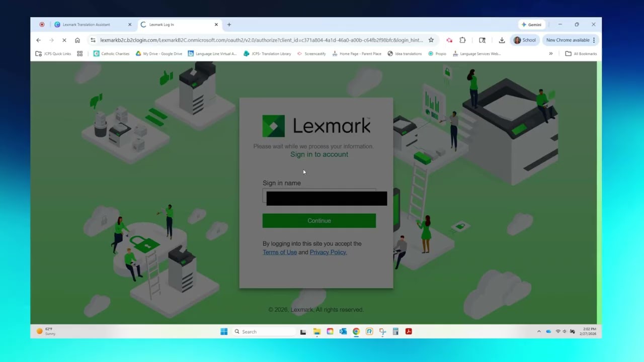Open Propio bookmark

[437, 54]
